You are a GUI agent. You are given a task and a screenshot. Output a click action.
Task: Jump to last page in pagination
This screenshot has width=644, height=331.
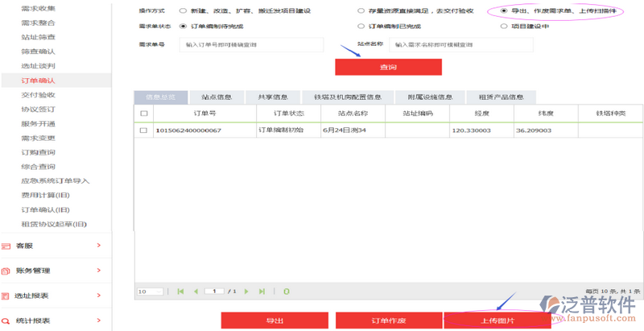point(260,291)
